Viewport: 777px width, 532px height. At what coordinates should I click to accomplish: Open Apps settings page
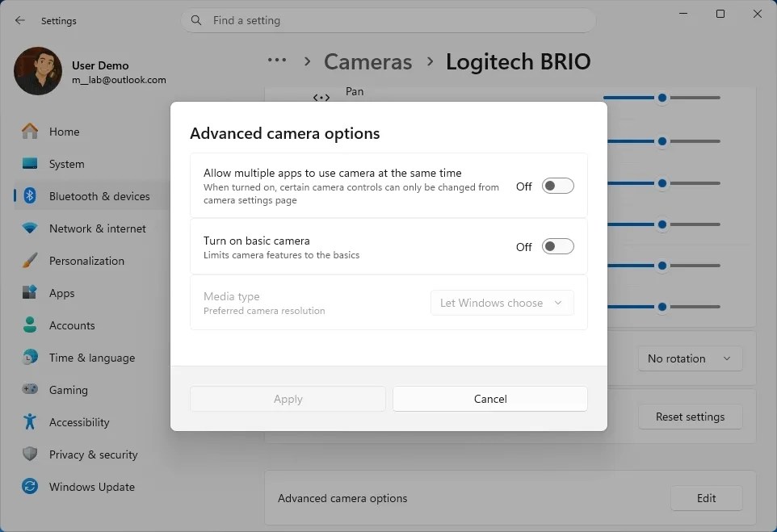point(92,293)
